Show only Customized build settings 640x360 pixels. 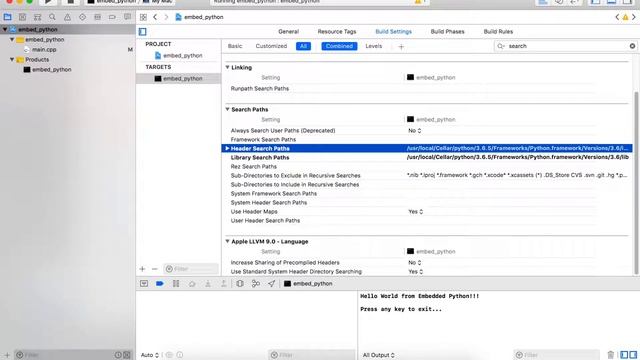(271, 46)
